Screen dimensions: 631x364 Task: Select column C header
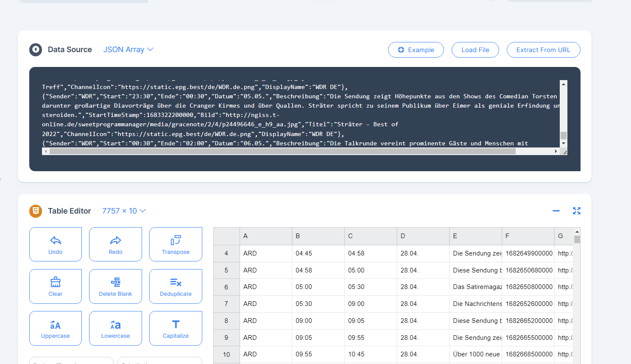point(371,236)
